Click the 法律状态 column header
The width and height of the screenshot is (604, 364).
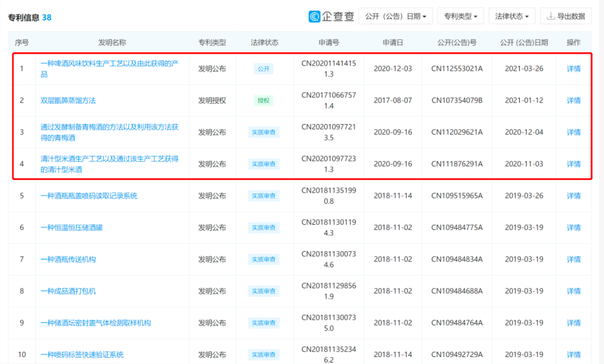(264, 42)
